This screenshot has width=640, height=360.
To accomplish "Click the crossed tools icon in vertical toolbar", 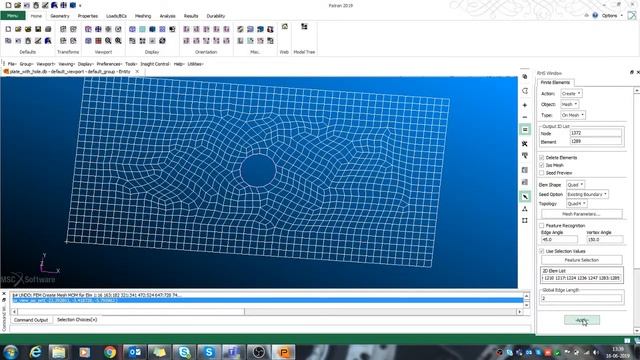I will [x=525, y=144].
